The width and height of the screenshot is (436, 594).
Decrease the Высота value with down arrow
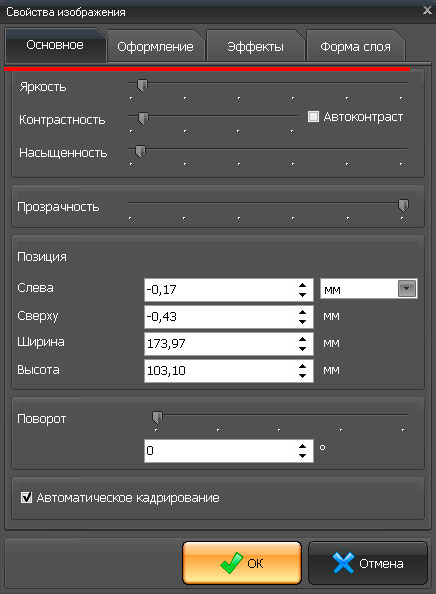click(x=302, y=375)
